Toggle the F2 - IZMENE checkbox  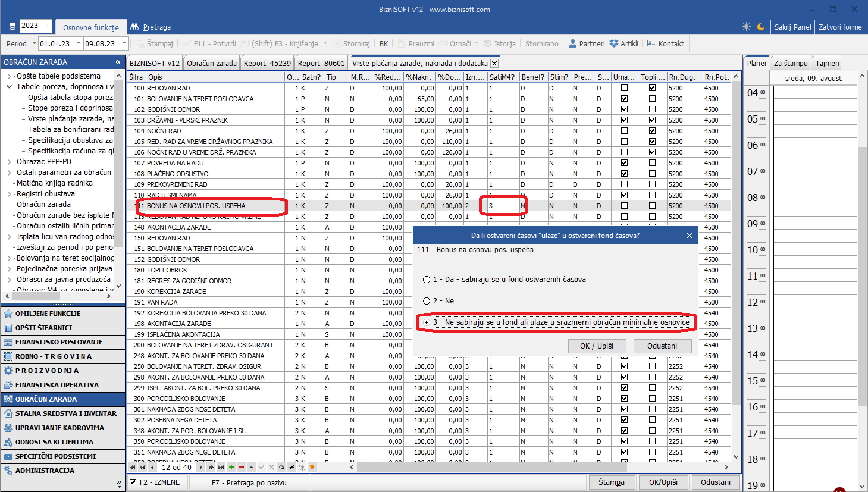tap(133, 482)
